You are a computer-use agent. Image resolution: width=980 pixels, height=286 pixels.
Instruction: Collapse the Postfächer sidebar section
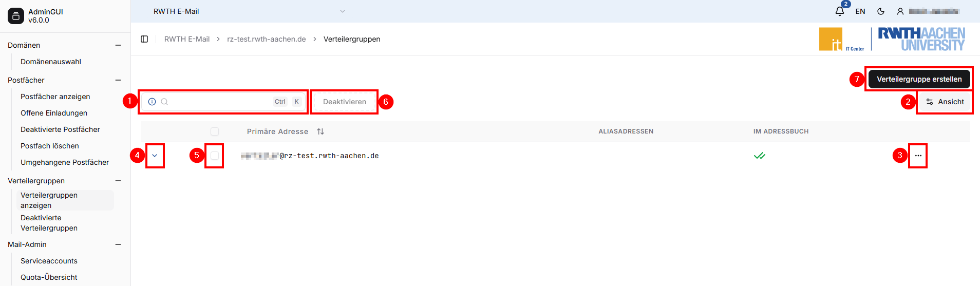click(118, 80)
